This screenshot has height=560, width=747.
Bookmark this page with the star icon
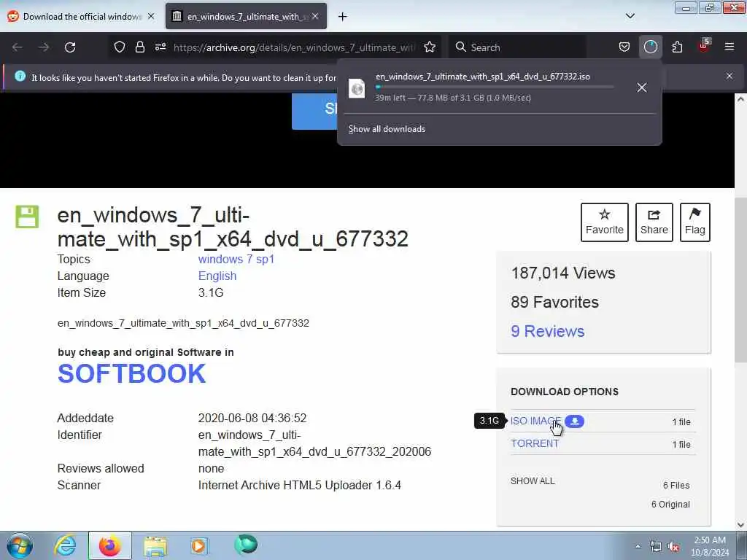[x=429, y=47]
